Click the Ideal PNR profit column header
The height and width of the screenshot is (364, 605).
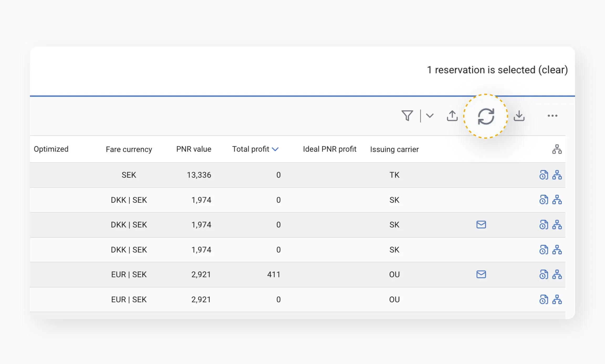(x=330, y=149)
